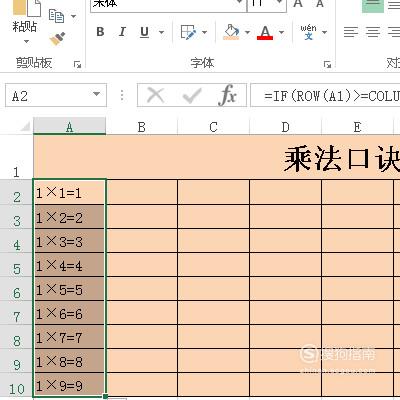The width and height of the screenshot is (400, 400).
Task: Cancel formula entry with X icon
Action: (156, 95)
